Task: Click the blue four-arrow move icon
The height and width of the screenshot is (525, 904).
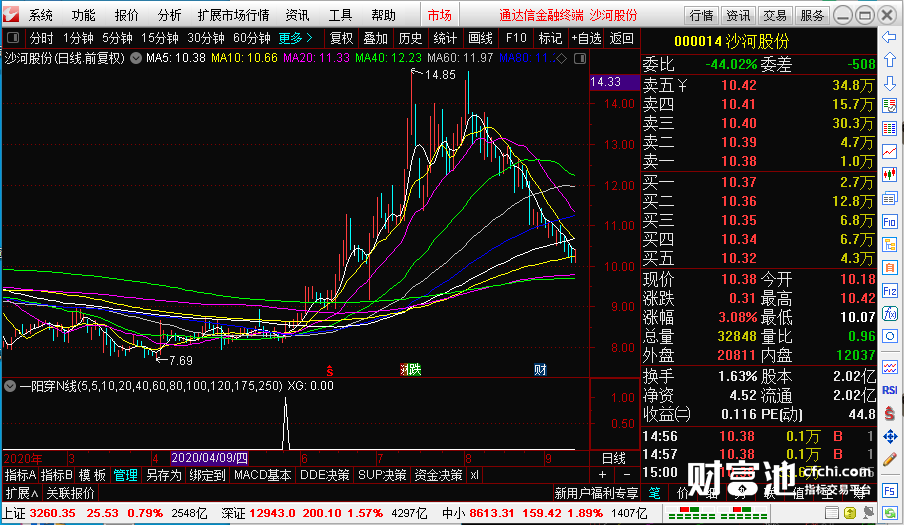Action: pyautogui.click(x=890, y=437)
